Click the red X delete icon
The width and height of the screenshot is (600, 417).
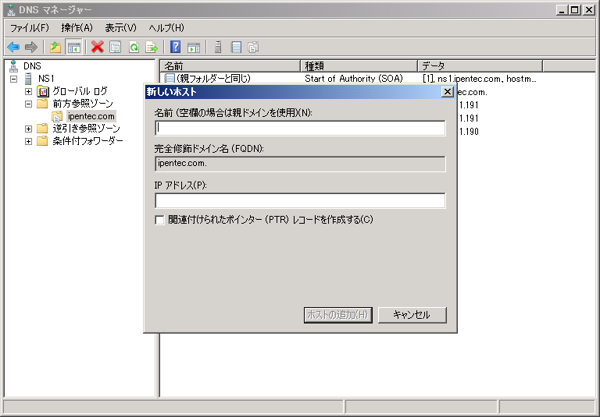(97, 47)
